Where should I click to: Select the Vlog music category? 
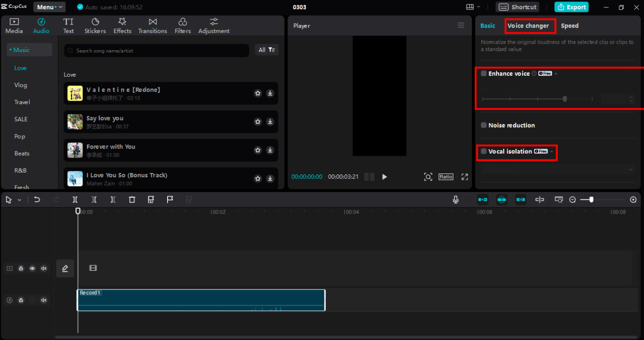click(x=21, y=85)
